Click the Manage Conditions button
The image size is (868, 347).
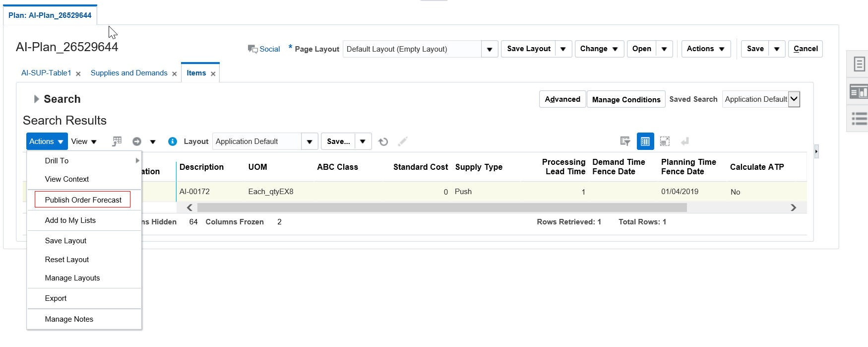(x=626, y=99)
